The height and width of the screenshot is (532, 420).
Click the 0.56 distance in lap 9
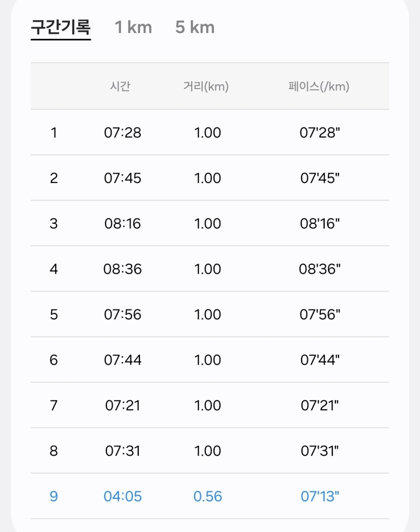pos(208,496)
